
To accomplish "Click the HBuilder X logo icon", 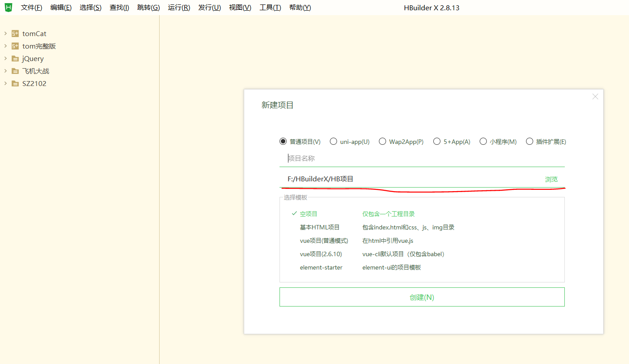I will pyautogui.click(x=8, y=7).
